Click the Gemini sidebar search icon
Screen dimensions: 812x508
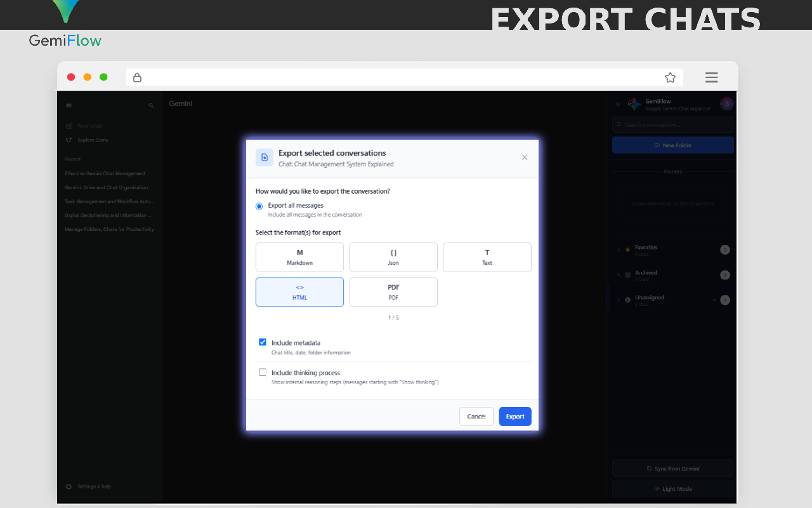click(x=151, y=105)
